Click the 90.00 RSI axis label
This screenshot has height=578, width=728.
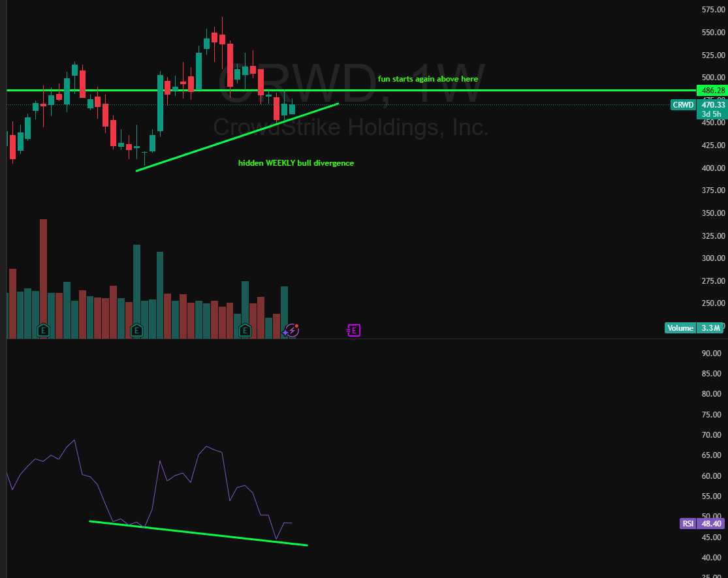tap(711, 353)
